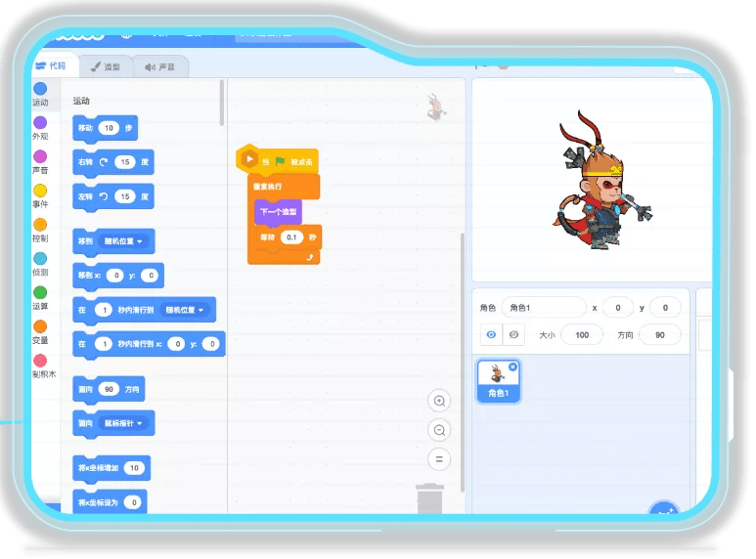
Task: Select the 侦测 sensing category
Action: 40,264
